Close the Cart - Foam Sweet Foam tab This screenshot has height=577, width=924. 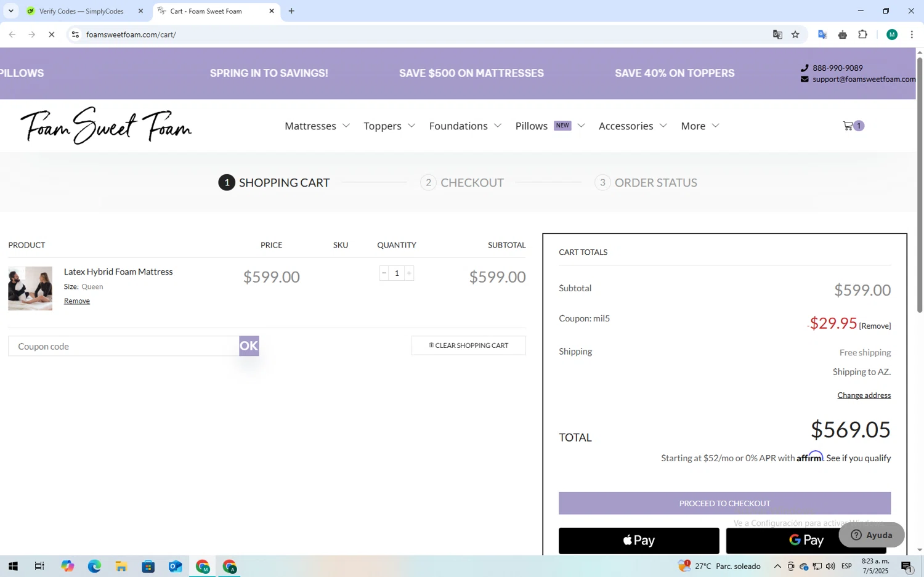pyautogui.click(x=272, y=11)
